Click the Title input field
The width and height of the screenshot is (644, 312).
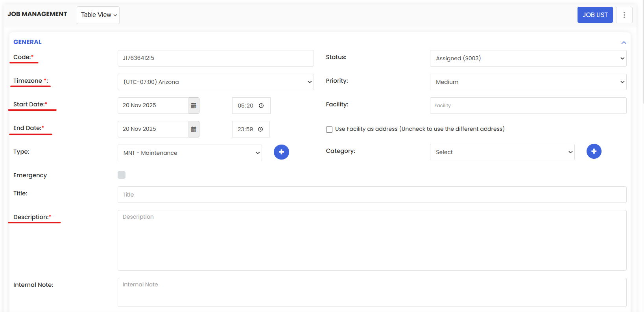click(372, 195)
